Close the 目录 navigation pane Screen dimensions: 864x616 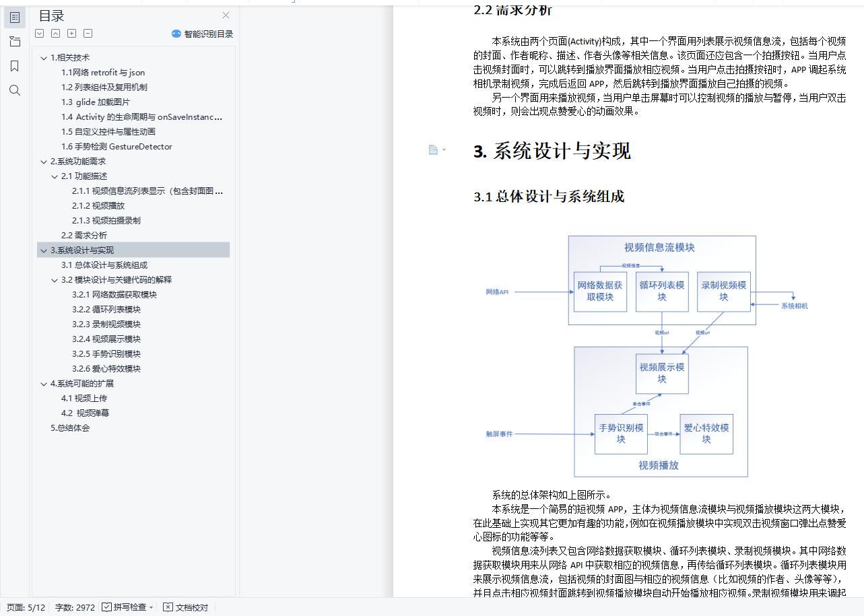tap(226, 15)
